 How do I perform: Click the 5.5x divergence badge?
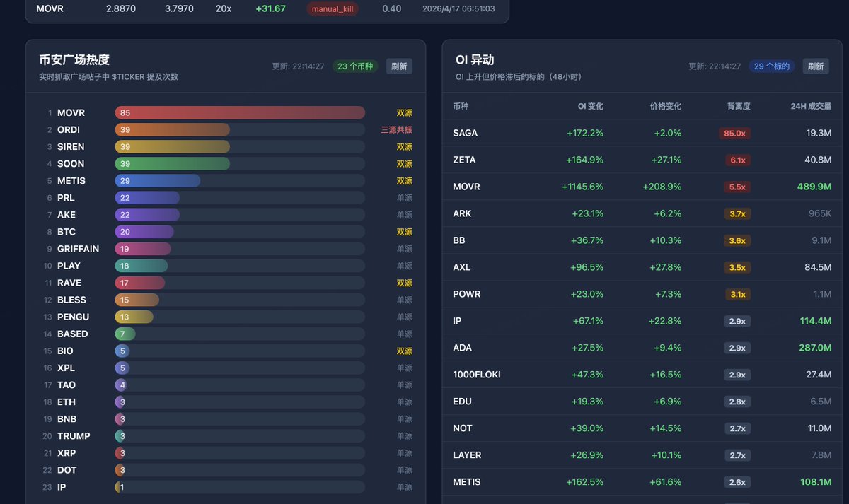[738, 187]
